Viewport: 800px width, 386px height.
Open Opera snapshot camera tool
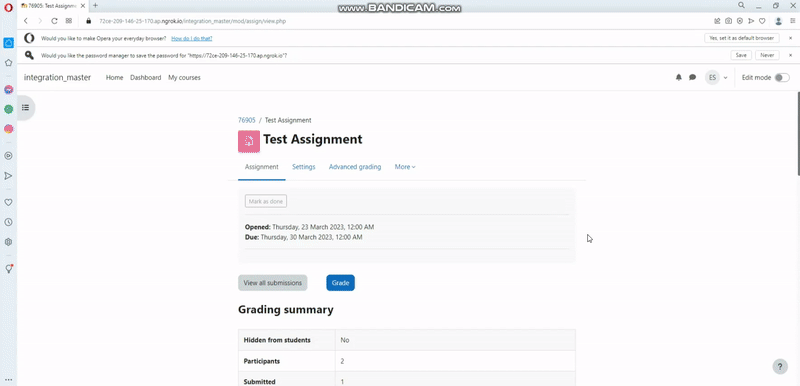tap(729, 21)
